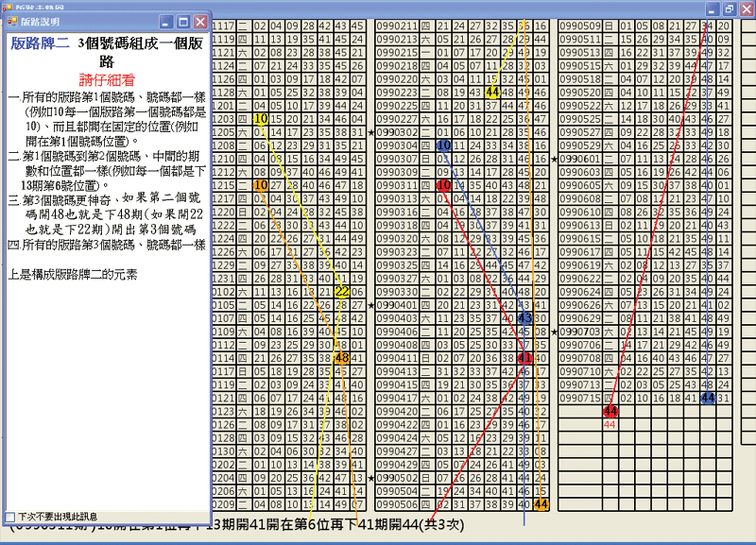
Task: Select draw period 0990715
Action: (580, 398)
